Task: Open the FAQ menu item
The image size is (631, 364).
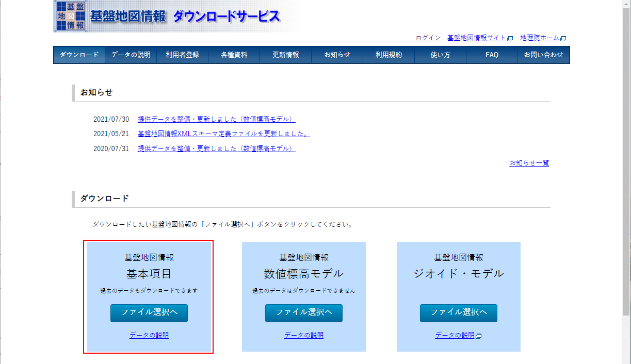Action: click(492, 55)
